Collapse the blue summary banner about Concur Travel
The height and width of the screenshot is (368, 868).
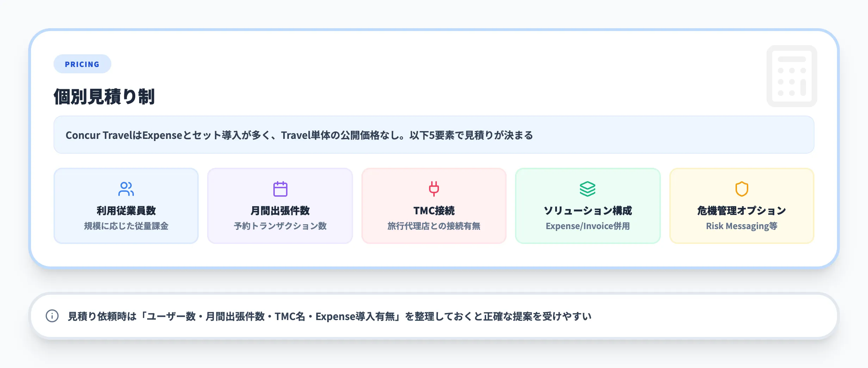434,134
